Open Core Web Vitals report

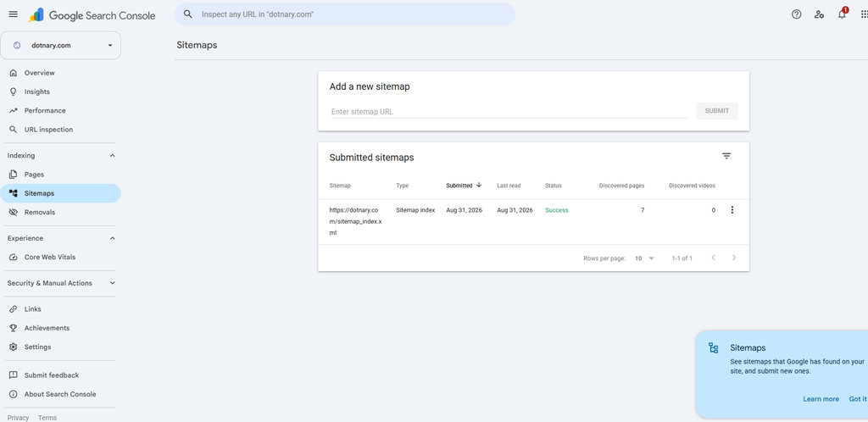pos(60,257)
